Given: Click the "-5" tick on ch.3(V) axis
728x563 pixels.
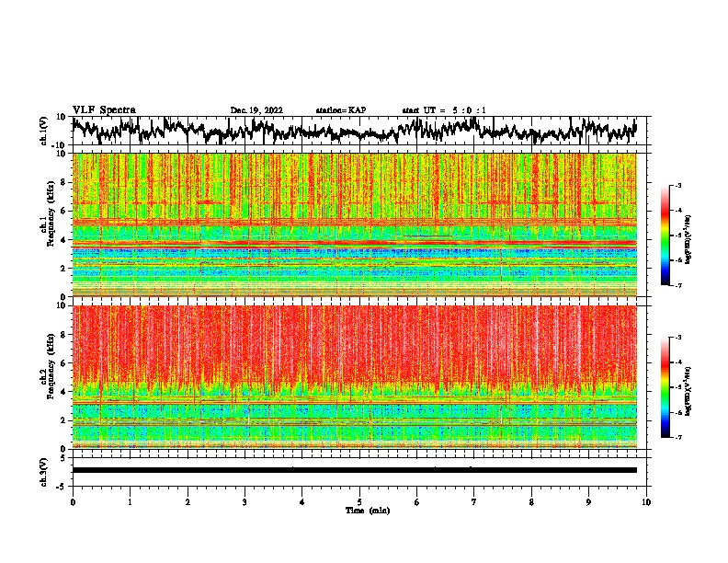Looking at the screenshot, I should (62, 487).
